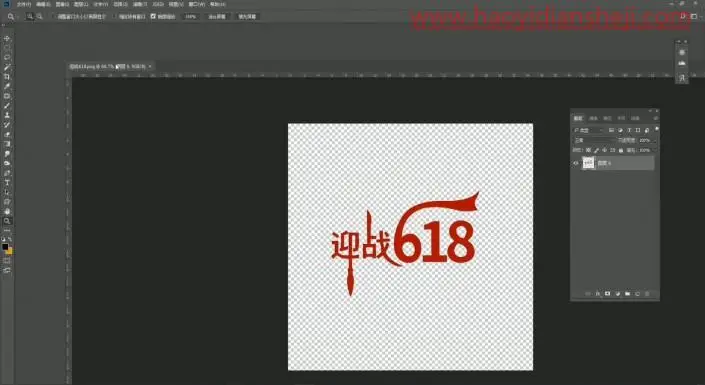
Task: Select the Zoom tool in toolbar
Action: 7,221
